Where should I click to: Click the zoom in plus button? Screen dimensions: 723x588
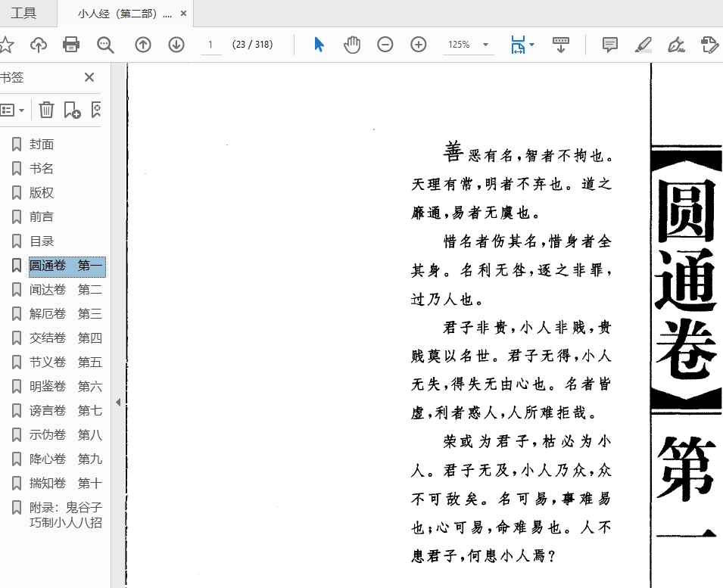[419, 45]
